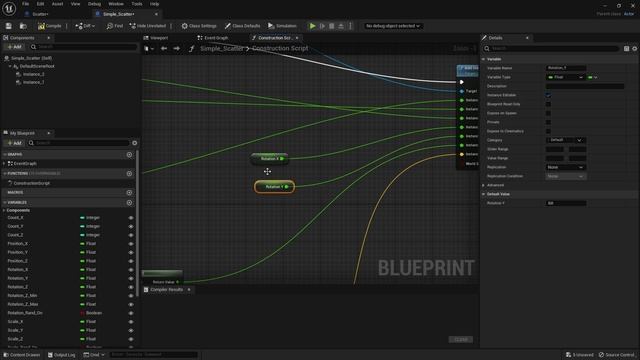This screenshot has width=640, height=360.
Task: Toggle Hide Unrelated nodes
Action: (x=148, y=26)
